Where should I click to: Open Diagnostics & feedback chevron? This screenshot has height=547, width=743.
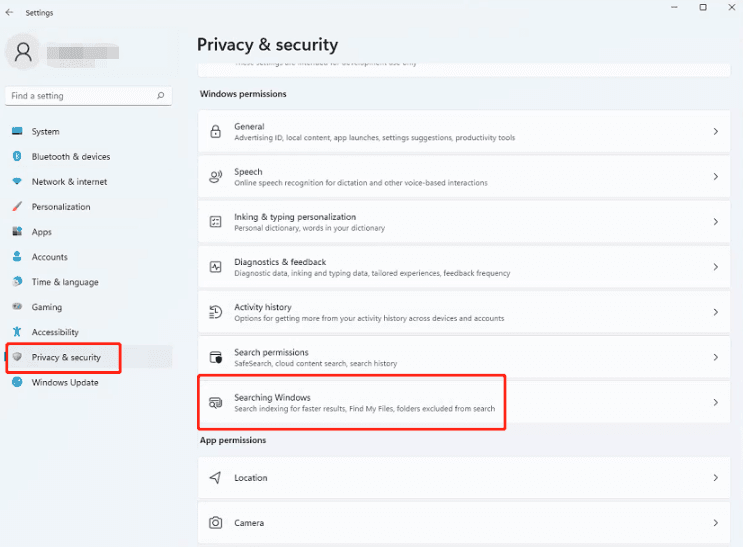click(716, 267)
